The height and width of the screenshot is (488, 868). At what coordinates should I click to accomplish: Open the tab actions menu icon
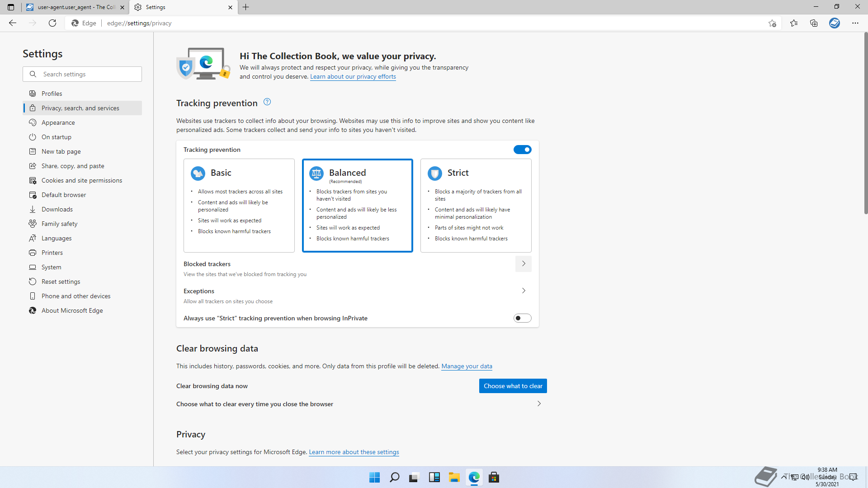[11, 7]
